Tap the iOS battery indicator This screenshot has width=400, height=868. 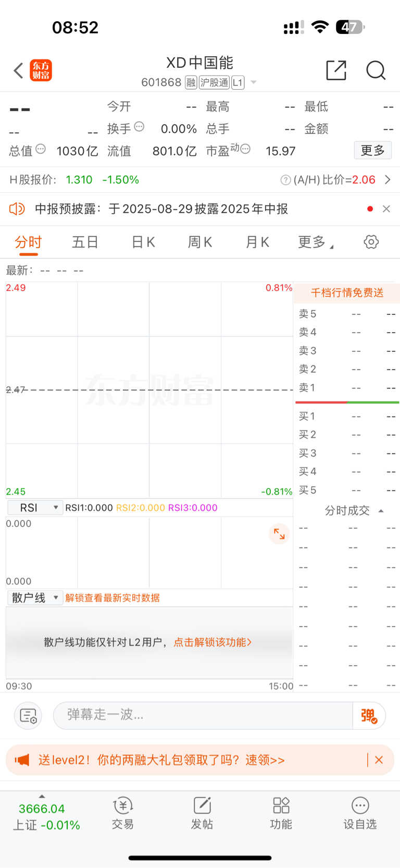coord(350,27)
